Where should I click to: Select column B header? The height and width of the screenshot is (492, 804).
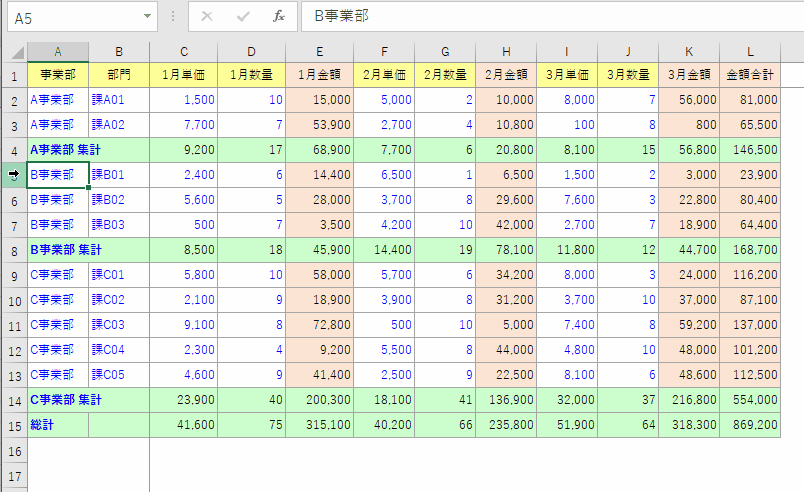[119, 52]
